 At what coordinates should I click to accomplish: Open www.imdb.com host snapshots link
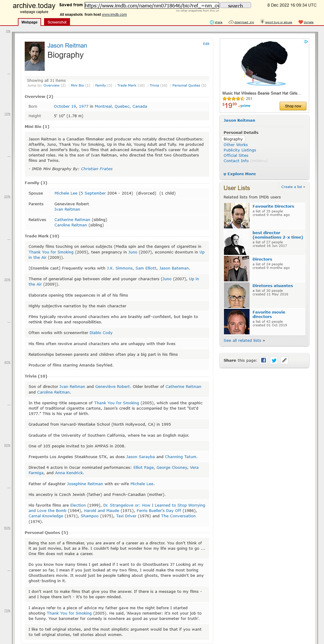(114, 15)
